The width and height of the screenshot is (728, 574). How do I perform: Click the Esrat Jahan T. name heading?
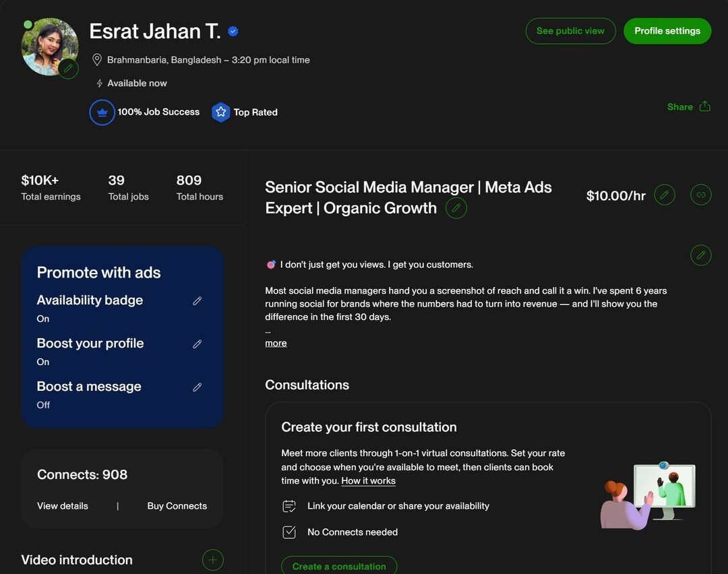click(x=154, y=31)
